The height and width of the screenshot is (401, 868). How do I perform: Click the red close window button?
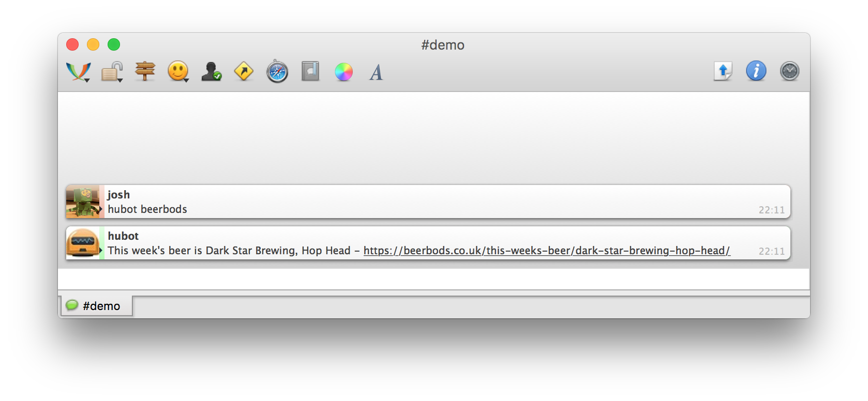click(x=72, y=44)
